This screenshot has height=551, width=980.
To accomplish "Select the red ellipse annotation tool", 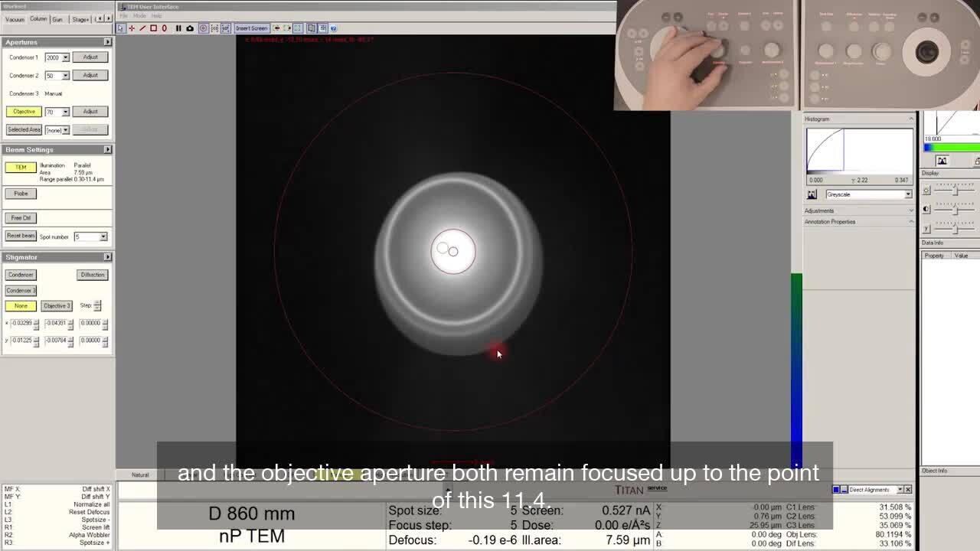I will click(x=164, y=28).
